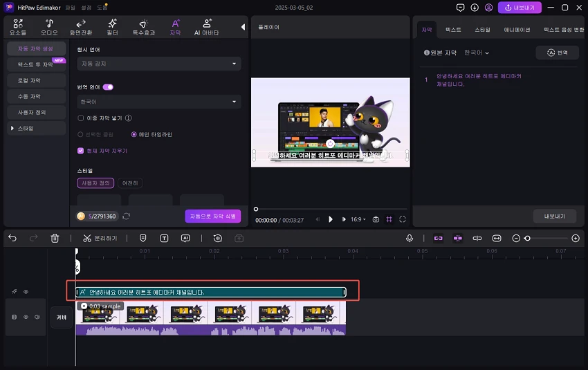Select the 이중 자막 넣기 option
Image resolution: width=588 pixels, height=370 pixels.
point(81,118)
